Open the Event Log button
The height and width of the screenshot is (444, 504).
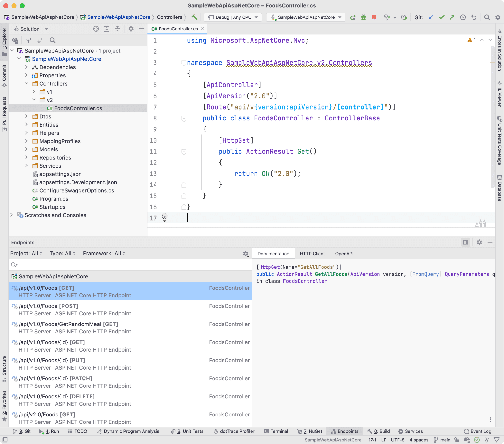click(478, 431)
